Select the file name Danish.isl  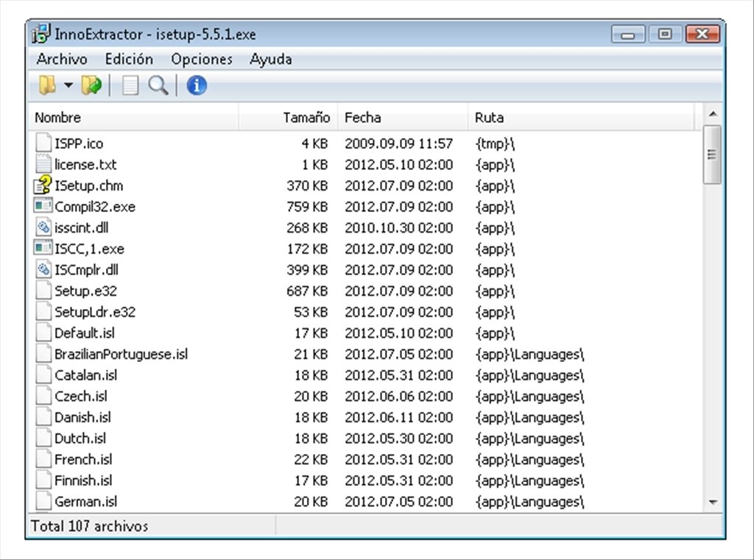(82, 417)
